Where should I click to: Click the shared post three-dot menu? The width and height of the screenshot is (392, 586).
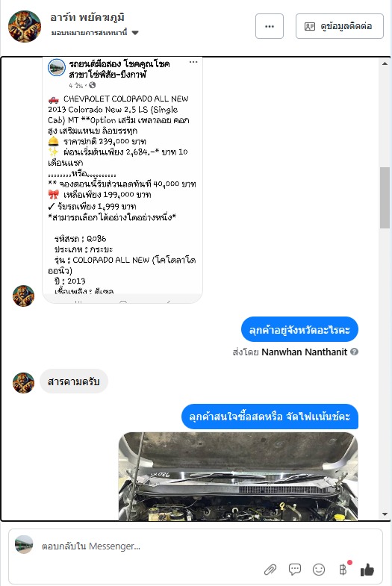pyautogui.click(x=193, y=62)
